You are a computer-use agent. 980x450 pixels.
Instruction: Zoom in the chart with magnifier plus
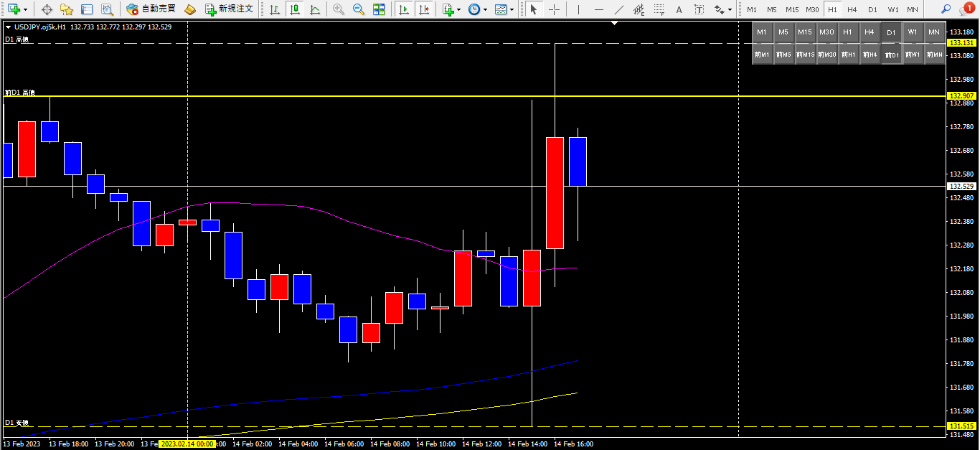point(338,9)
